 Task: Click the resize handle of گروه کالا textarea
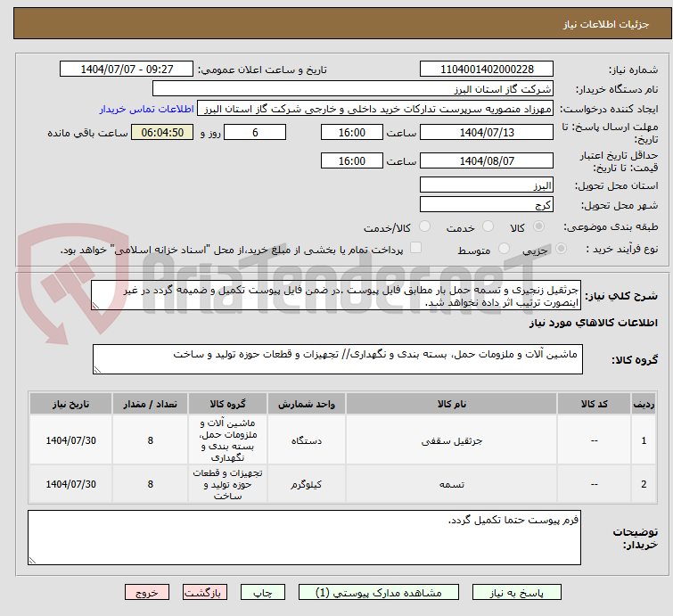[x=97, y=370]
